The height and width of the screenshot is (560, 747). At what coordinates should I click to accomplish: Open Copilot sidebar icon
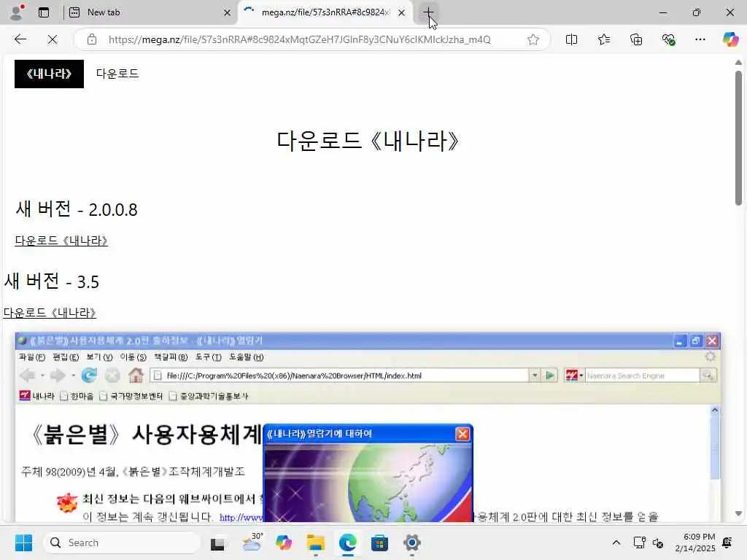(730, 39)
